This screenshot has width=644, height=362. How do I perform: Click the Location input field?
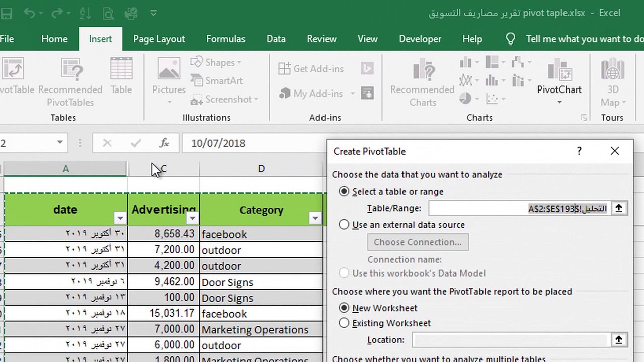(x=511, y=340)
